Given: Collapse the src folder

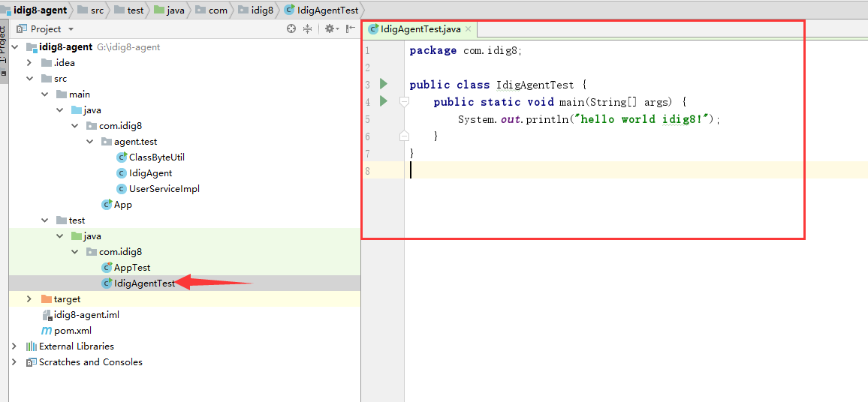Looking at the screenshot, I should pos(29,79).
